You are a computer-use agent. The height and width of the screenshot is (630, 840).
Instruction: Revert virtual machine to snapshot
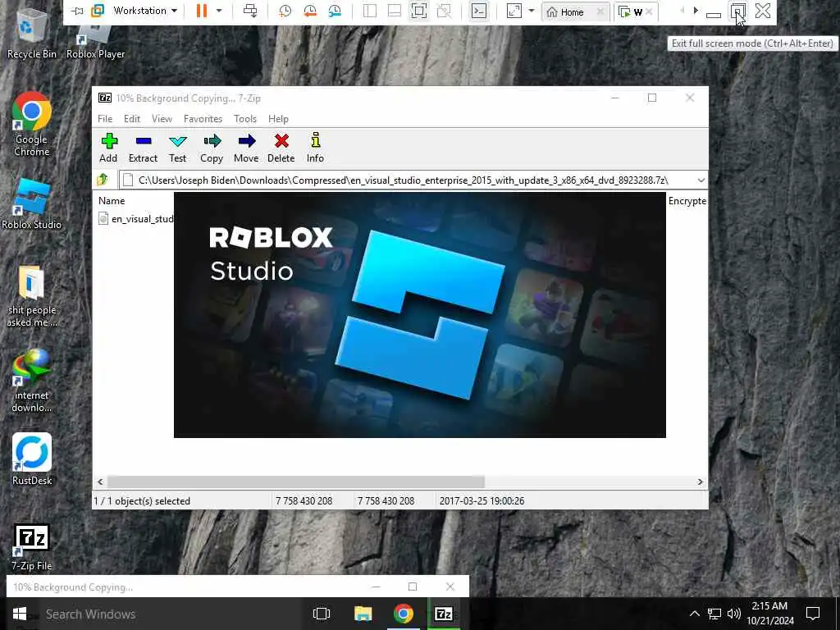tap(309, 11)
